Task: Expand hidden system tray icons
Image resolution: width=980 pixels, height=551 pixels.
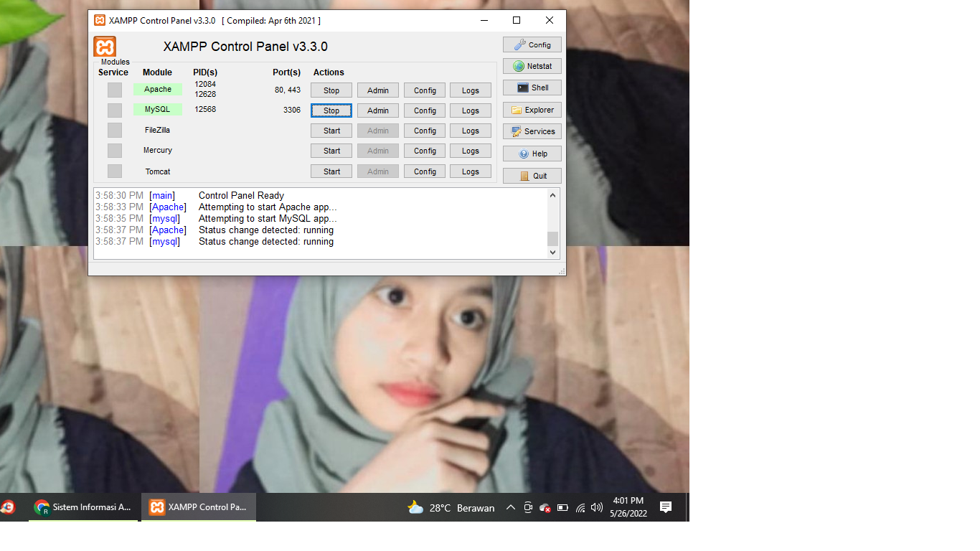Action: click(x=511, y=507)
